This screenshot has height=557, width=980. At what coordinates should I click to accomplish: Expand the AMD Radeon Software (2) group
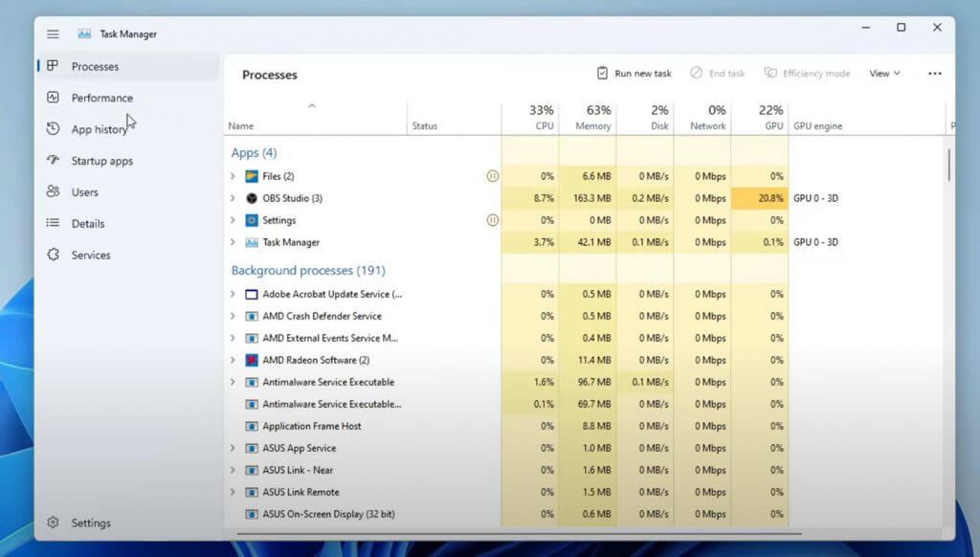click(233, 360)
